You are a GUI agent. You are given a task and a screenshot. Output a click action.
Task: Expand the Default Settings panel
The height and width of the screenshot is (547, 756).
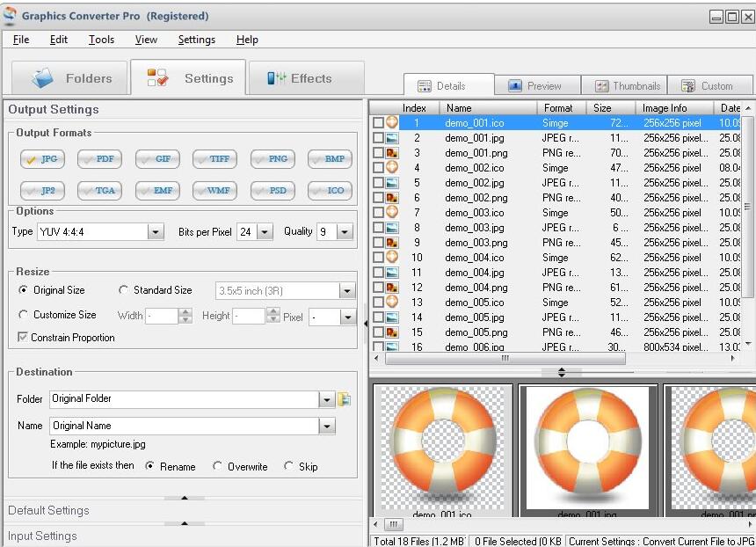[183, 510]
